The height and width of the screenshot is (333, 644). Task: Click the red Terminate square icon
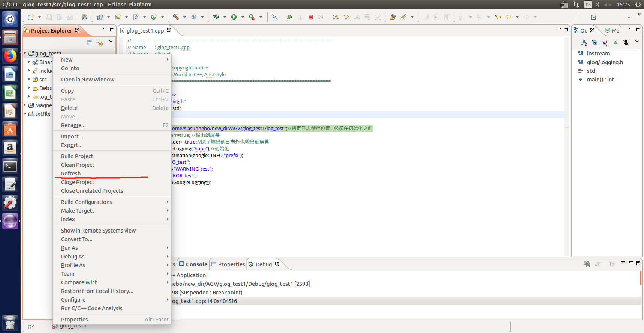(x=310, y=17)
